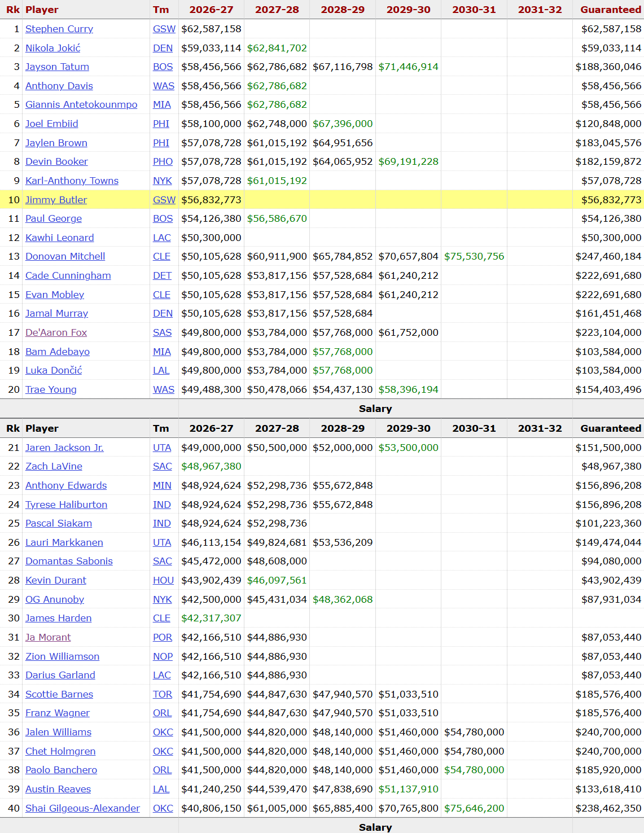Select Zach LaVine's green $48,967,380 salary
Screen dimensions: 644x833
click(211, 466)
